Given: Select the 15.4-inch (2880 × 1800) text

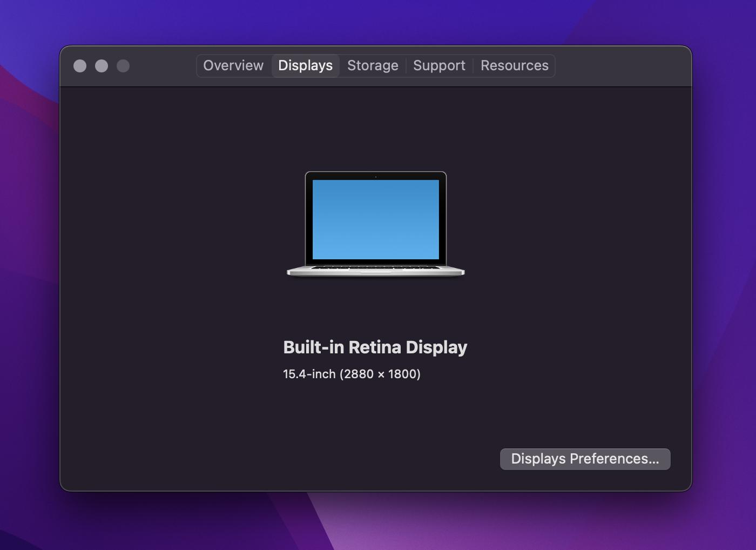Looking at the screenshot, I should point(352,374).
